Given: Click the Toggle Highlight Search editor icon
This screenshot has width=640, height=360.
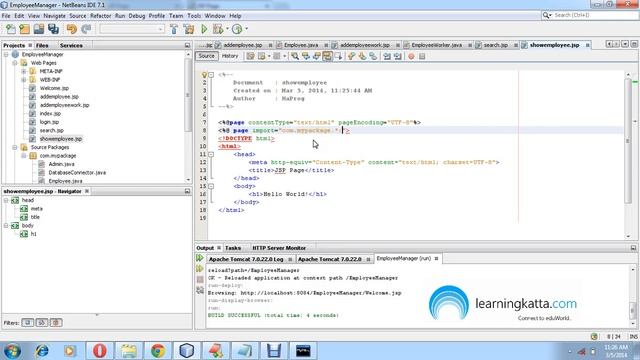Looking at the screenshot, I should [327, 56].
